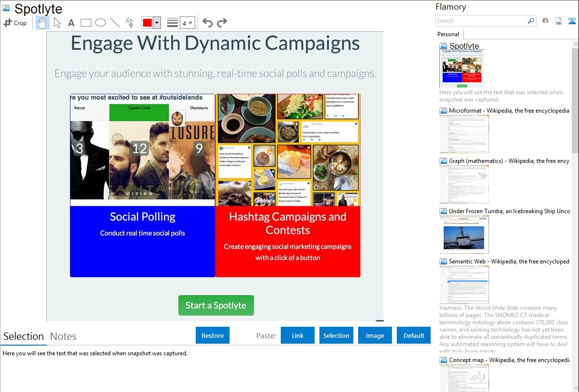
Task: Click the camera snapshot icon
Action: click(x=545, y=21)
